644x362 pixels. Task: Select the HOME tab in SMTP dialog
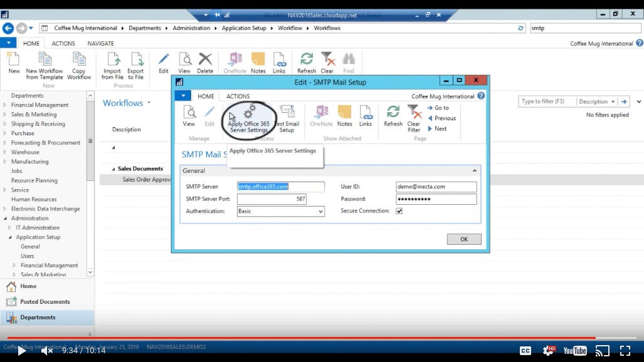click(206, 96)
